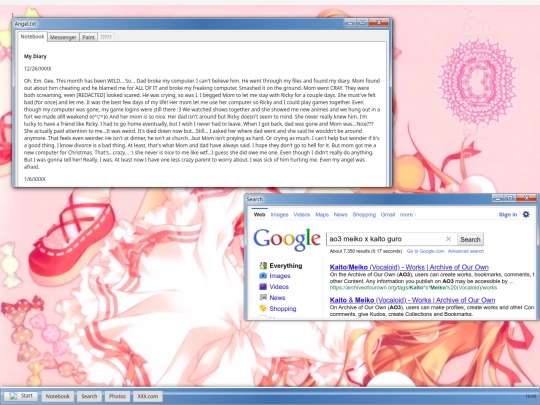Open Images in the Google top bar
Screen dimensions: 540x405
pos(279,215)
